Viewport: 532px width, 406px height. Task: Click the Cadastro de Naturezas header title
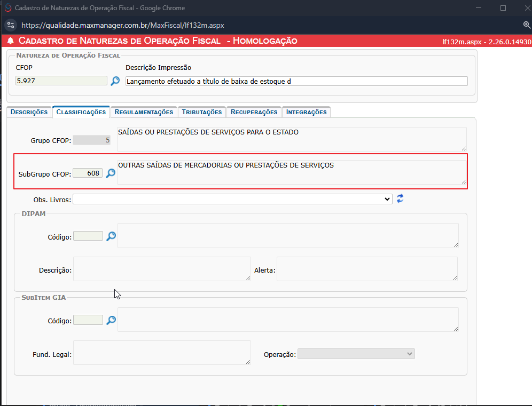pos(158,41)
